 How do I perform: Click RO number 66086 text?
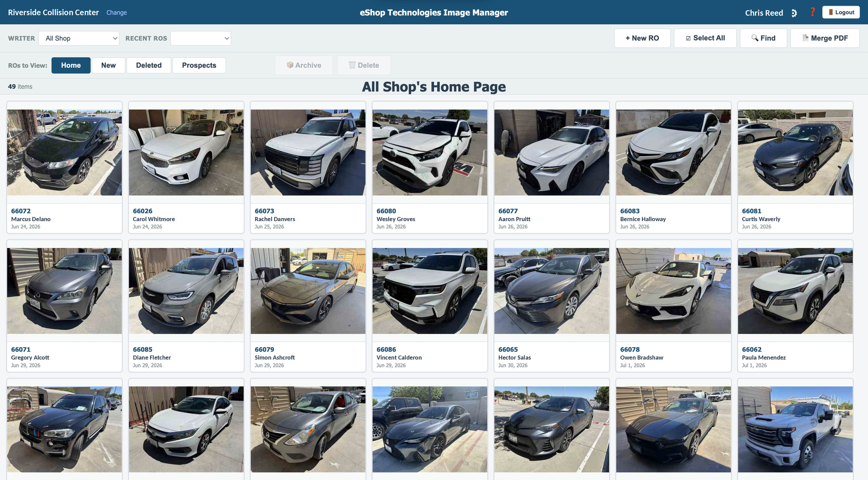click(x=386, y=349)
